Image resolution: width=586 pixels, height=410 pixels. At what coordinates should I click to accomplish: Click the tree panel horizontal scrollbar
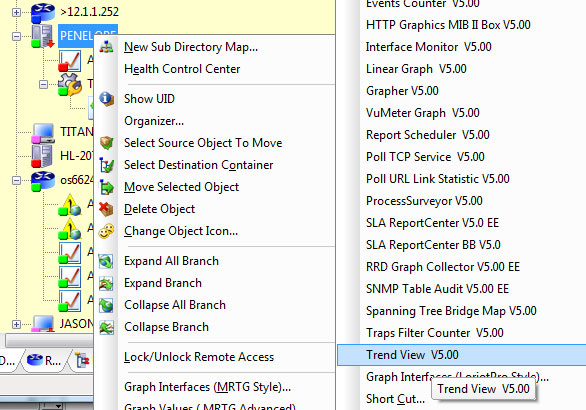(49, 341)
